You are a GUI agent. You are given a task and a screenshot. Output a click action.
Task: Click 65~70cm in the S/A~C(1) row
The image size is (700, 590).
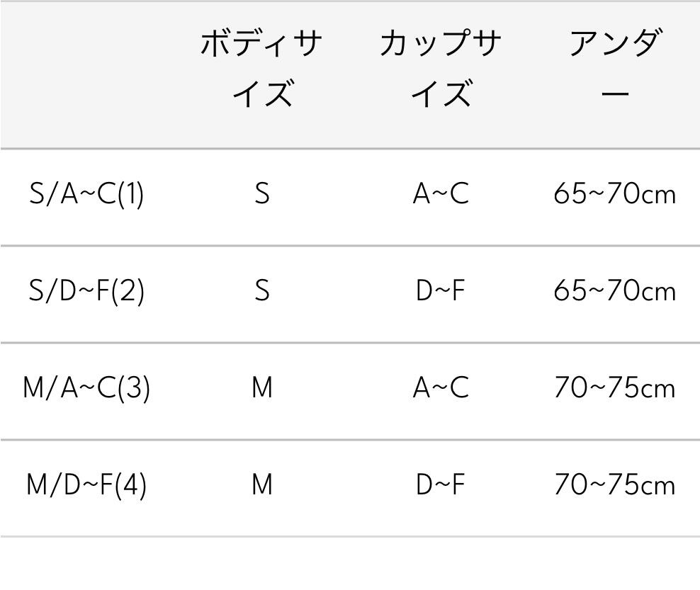(x=615, y=194)
